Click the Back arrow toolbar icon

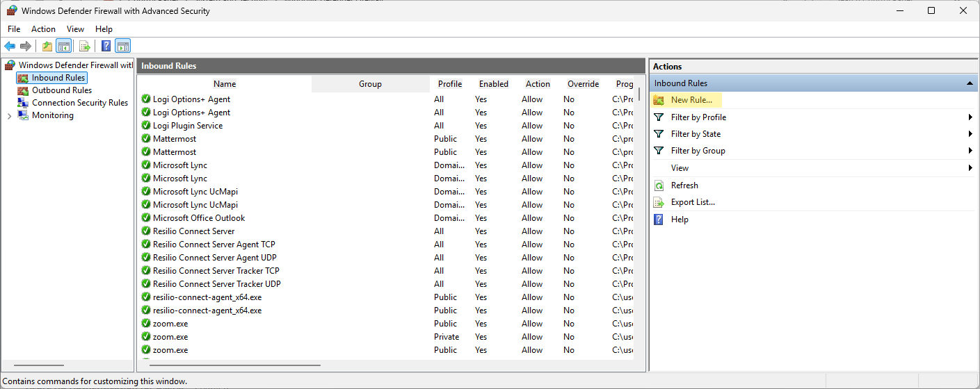pyautogui.click(x=10, y=47)
